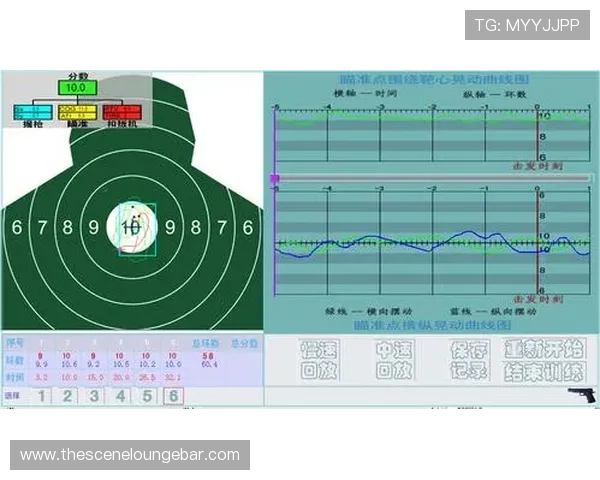Screen dimensions: 600x480
Task: Select shot number 4 box
Action: pyautogui.click(x=119, y=396)
